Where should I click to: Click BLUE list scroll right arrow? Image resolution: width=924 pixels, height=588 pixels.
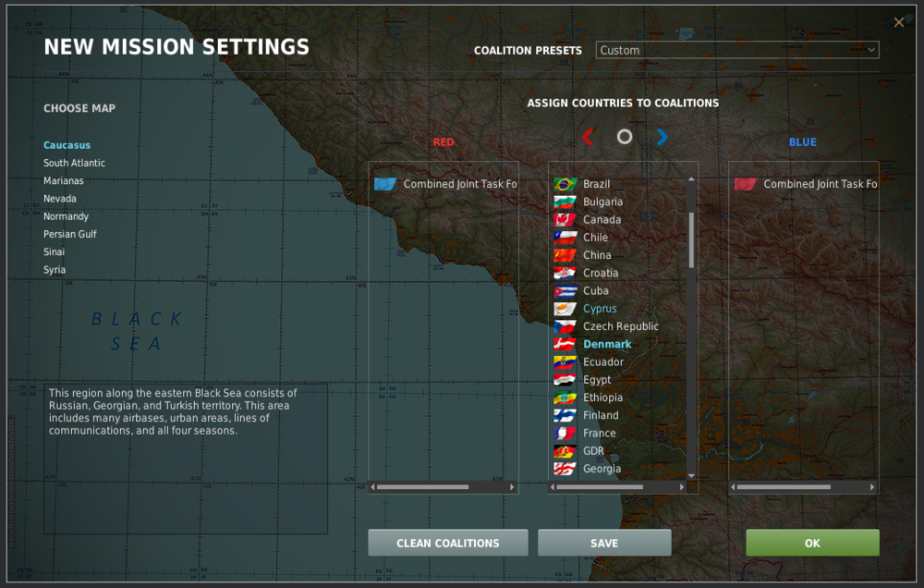[x=872, y=487]
